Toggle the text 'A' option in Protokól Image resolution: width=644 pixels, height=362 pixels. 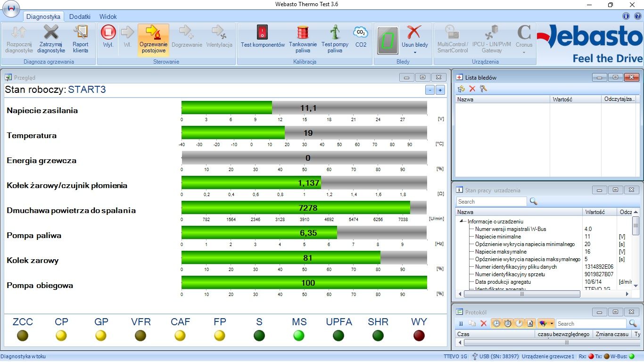click(x=530, y=323)
